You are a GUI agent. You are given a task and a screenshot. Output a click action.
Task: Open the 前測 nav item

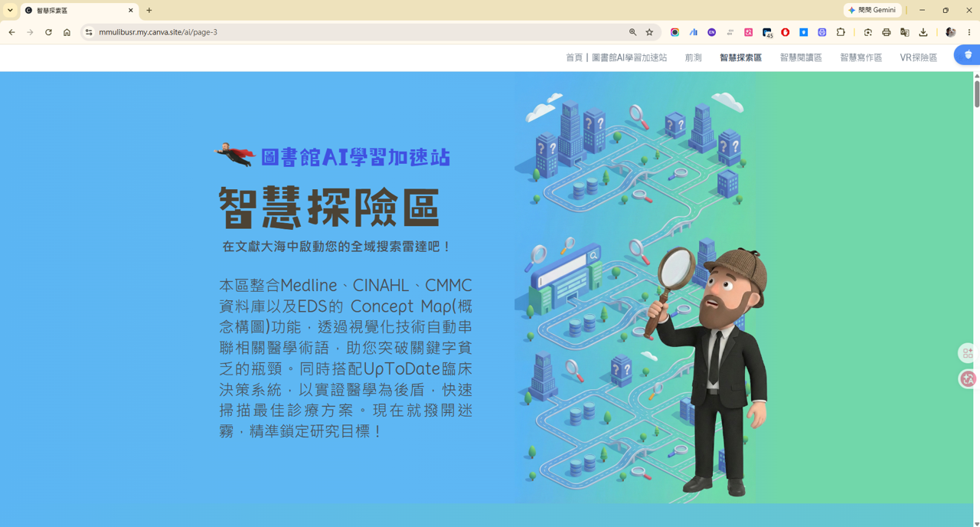point(693,57)
